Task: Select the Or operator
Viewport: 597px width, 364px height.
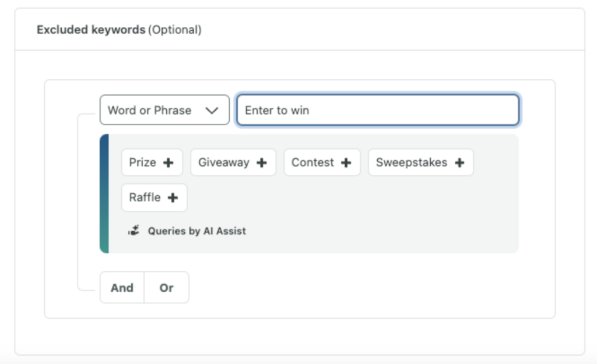Action: 167,288
